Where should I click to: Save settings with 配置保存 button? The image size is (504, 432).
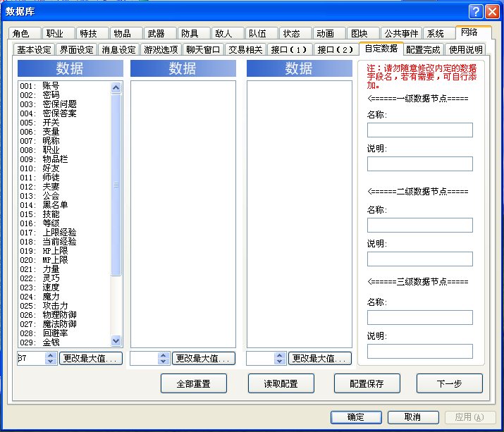pyautogui.click(x=367, y=383)
